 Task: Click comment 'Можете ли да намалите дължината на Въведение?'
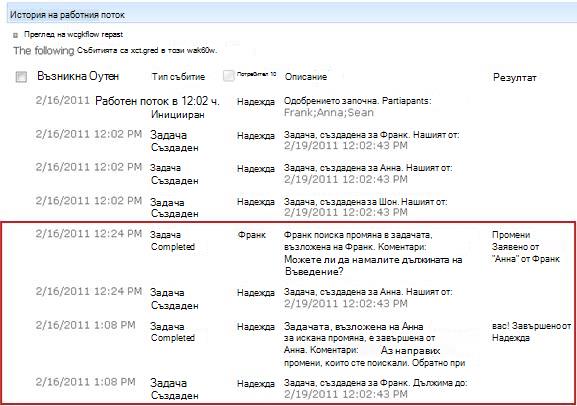(373, 265)
